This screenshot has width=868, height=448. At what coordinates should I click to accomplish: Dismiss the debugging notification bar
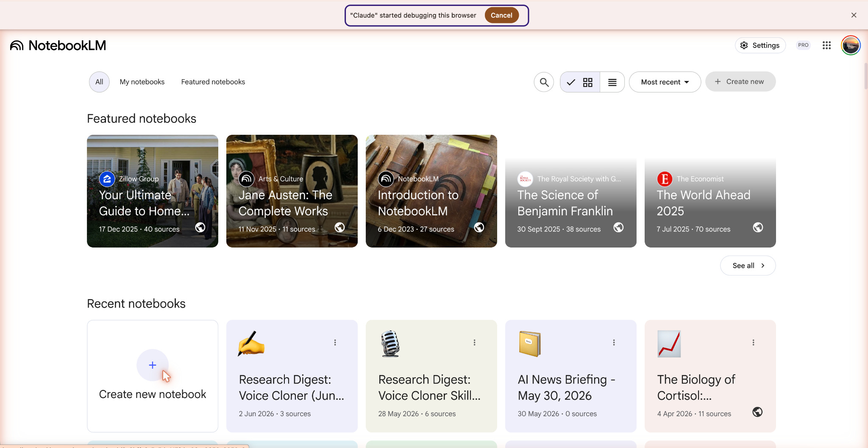point(854,15)
